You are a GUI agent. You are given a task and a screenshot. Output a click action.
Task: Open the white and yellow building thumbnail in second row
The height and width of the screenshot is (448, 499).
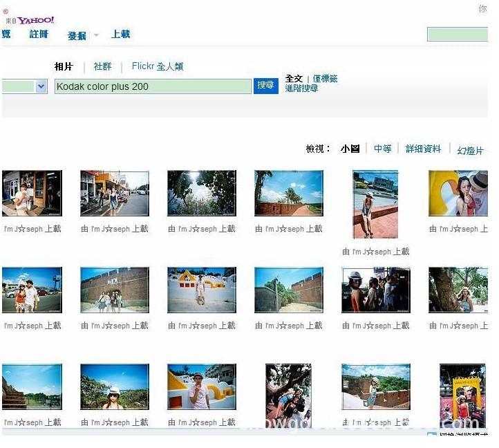pos(201,290)
